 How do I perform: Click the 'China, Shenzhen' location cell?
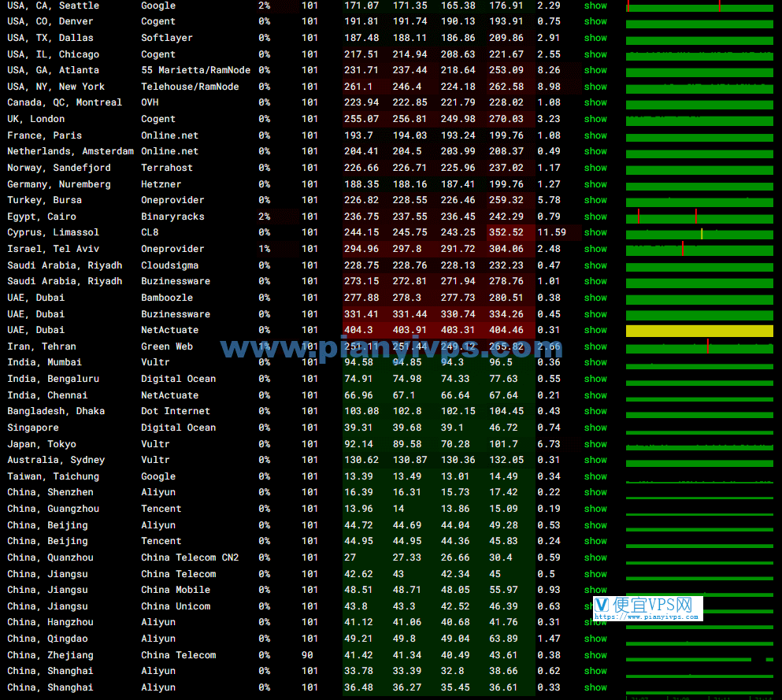click(50, 493)
